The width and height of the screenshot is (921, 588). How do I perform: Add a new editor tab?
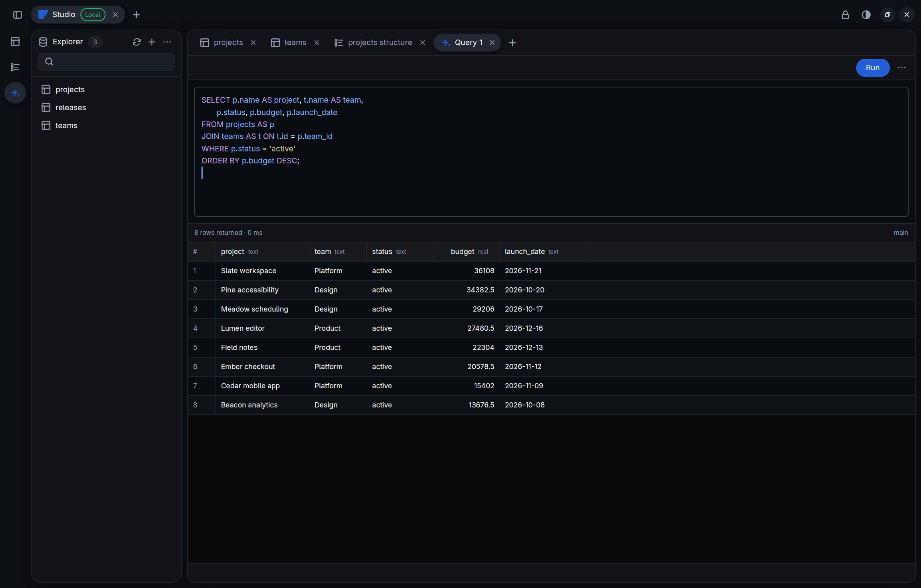pyautogui.click(x=512, y=43)
